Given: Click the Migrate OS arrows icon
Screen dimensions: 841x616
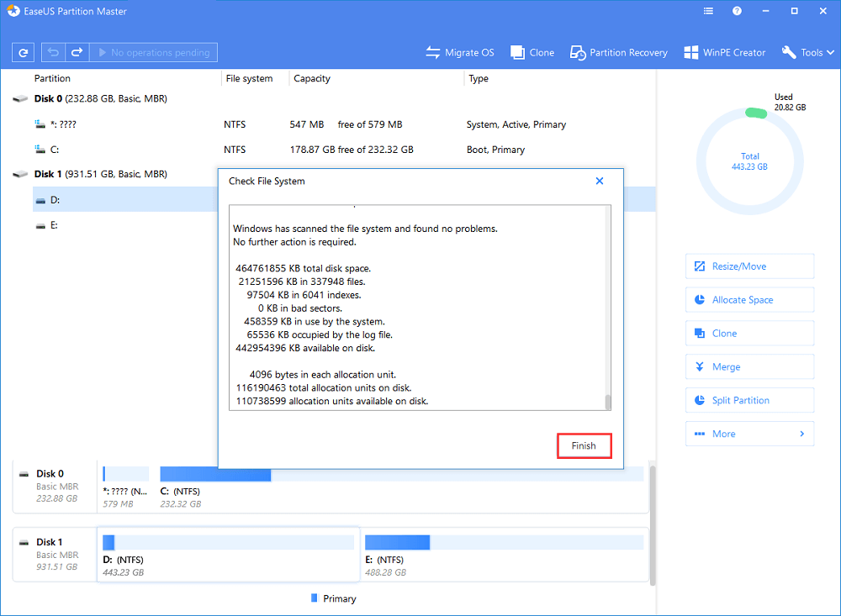Looking at the screenshot, I should 433,53.
